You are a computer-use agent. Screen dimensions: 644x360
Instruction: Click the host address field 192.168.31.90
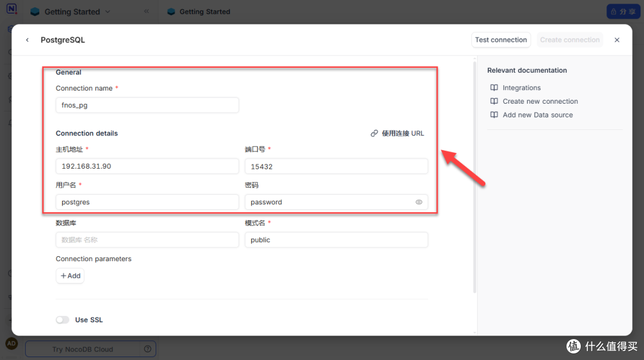(x=147, y=166)
